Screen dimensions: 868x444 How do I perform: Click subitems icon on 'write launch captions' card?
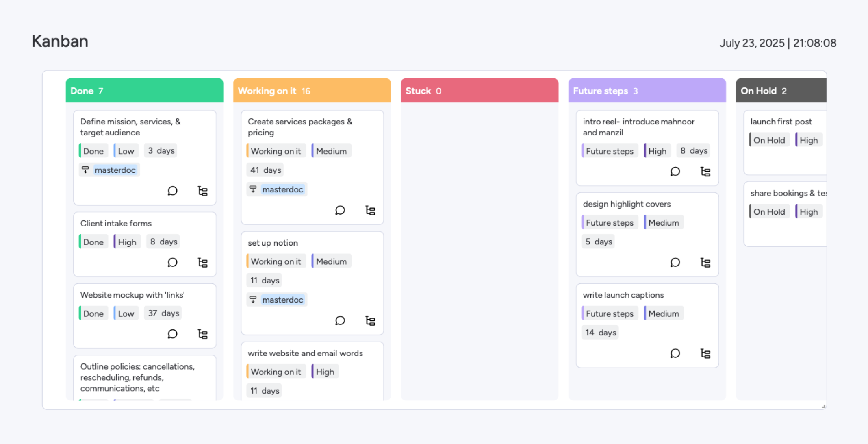click(x=705, y=353)
